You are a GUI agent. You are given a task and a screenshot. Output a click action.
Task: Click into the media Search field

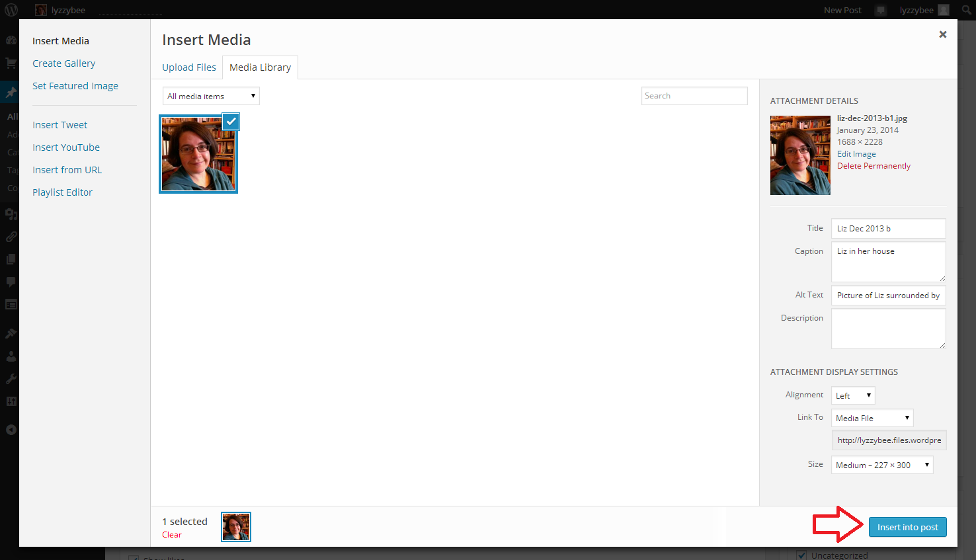(694, 96)
